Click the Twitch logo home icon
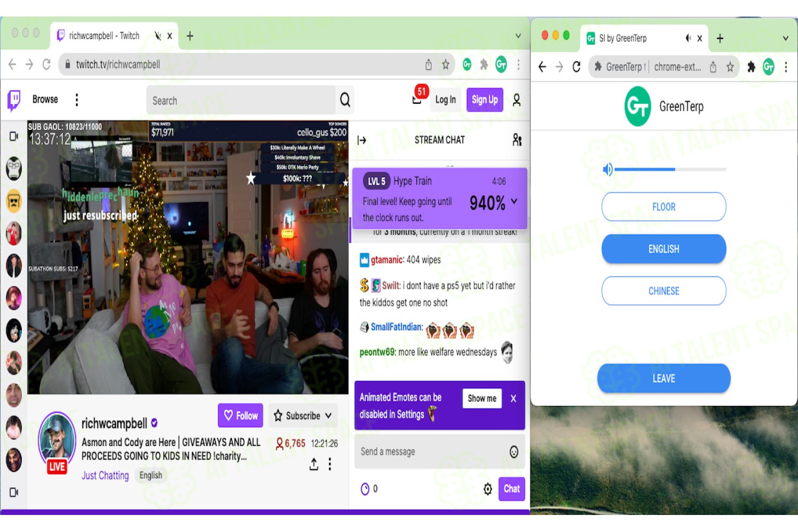The image size is (798, 532). 14,100
